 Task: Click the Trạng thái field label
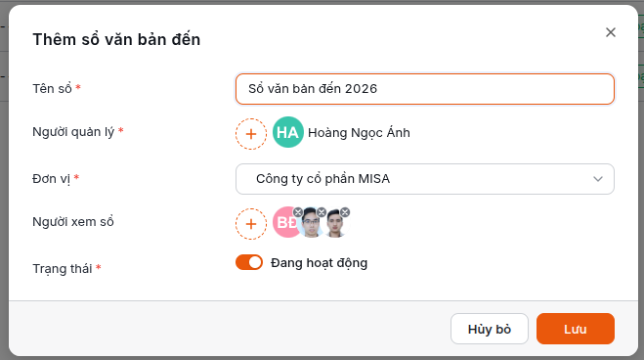click(63, 269)
